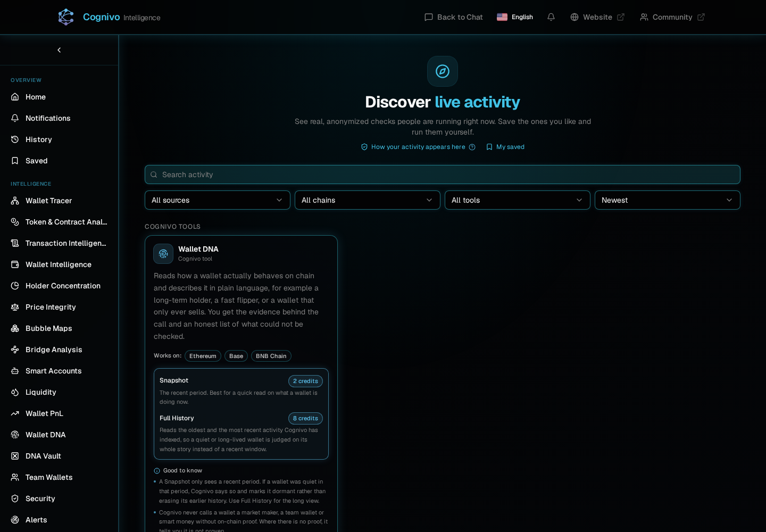Click the Bridge Analysis icon
Screen dimensions: 766x532
[15, 350]
